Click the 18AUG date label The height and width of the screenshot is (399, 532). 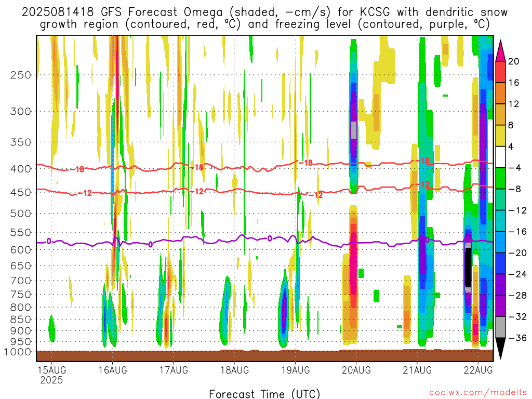click(x=234, y=370)
